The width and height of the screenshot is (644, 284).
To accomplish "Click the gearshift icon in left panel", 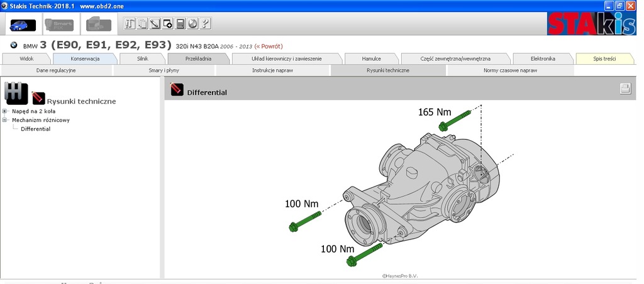I will 16,94.
